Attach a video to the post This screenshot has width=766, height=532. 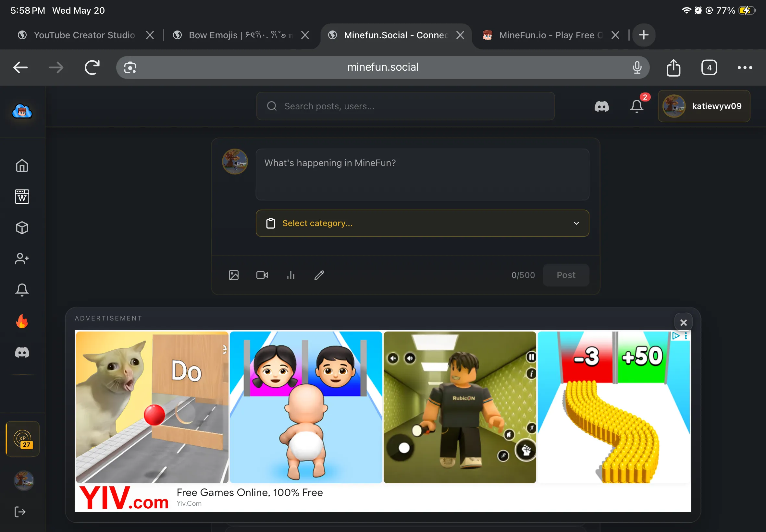pos(262,275)
